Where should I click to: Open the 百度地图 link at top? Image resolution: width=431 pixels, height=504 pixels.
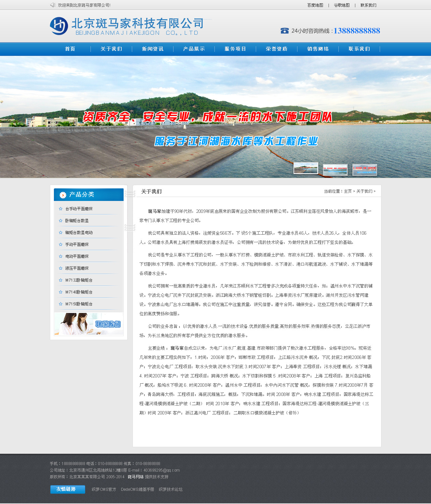[x=315, y=5]
